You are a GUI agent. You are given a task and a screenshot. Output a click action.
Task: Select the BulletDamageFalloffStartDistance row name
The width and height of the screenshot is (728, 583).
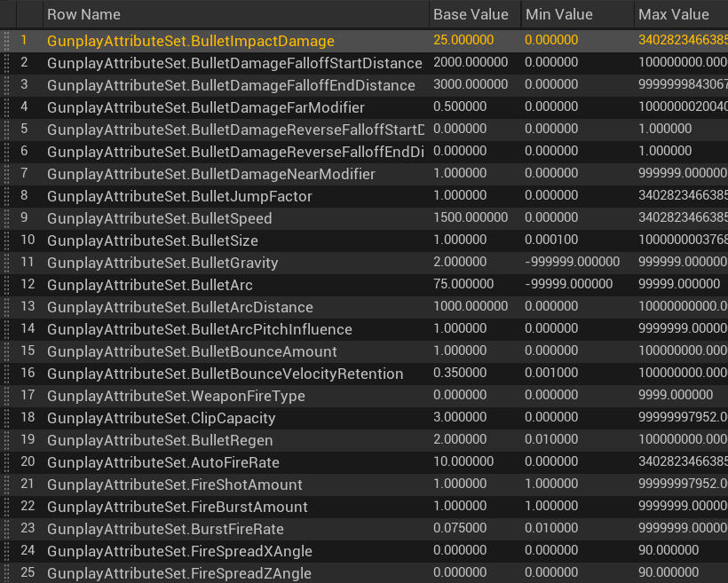234,63
